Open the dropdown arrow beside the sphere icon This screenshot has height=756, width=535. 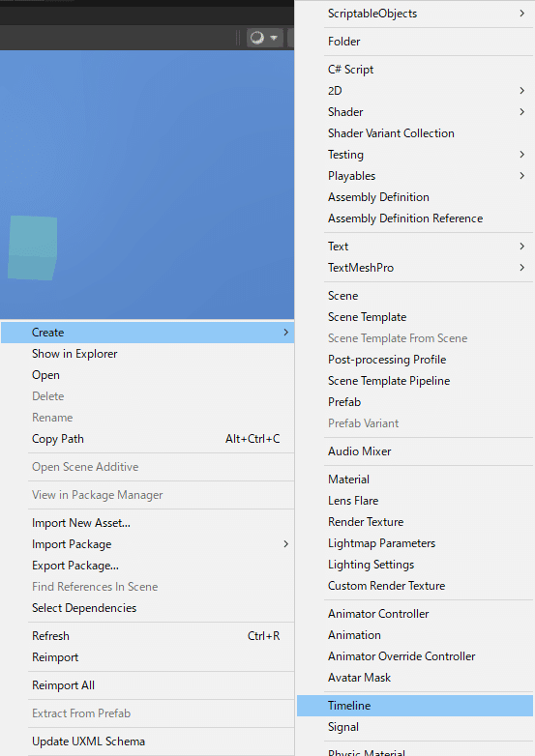pos(274,38)
